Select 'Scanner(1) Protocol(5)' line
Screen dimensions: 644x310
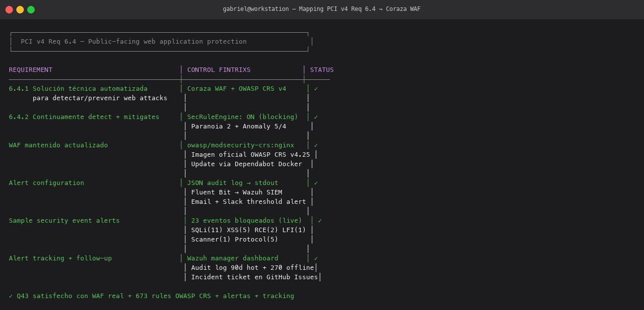coord(235,240)
